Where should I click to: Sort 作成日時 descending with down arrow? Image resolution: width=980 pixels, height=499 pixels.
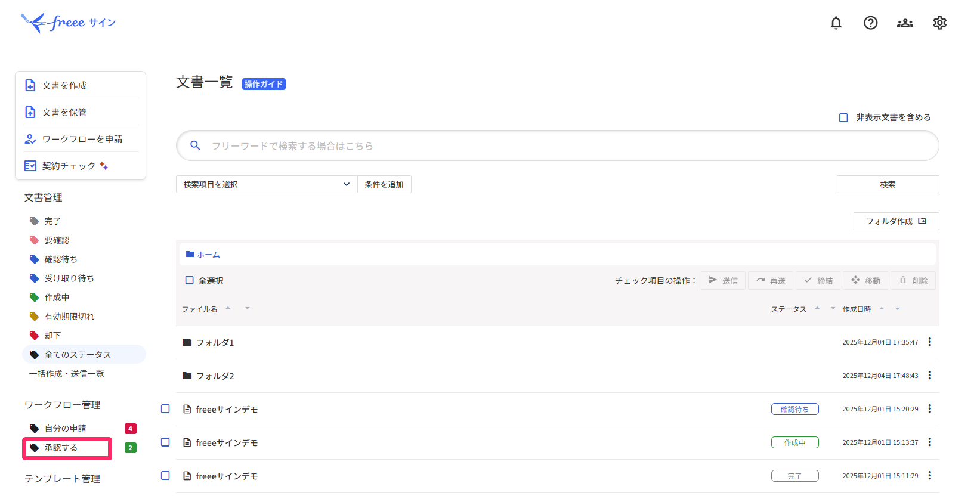pos(898,309)
